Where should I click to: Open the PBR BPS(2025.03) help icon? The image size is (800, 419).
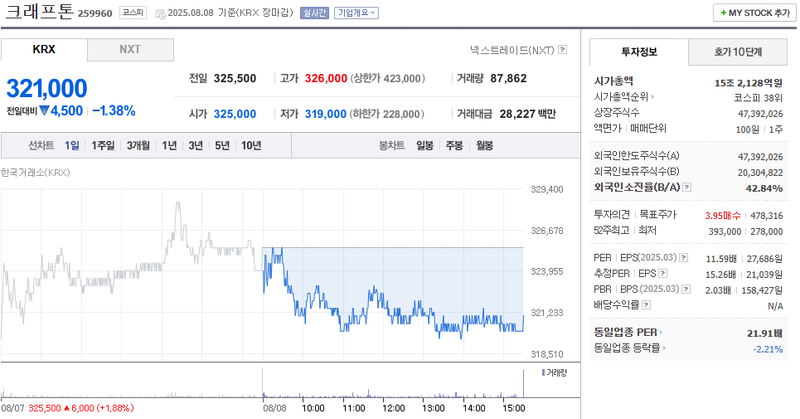click(x=686, y=289)
